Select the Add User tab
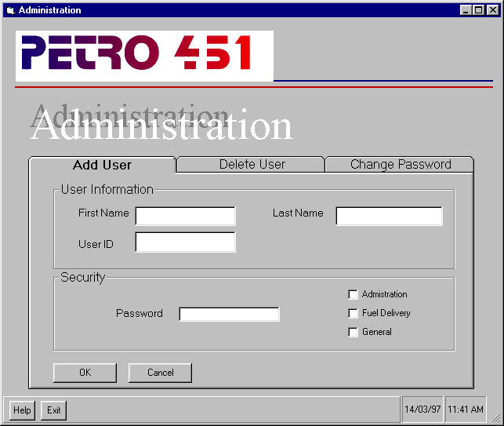The width and height of the screenshot is (504, 426). (x=102, y=165)
